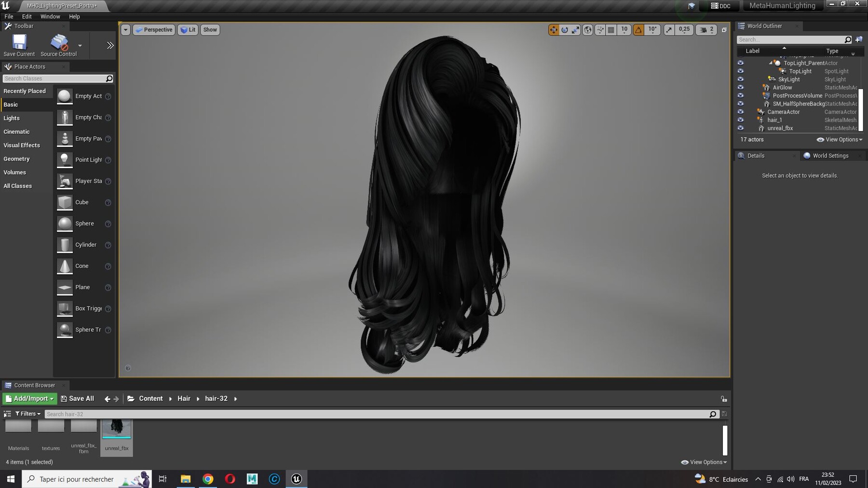Select the translate gizmo mode in the viewport
This screenshot has height=488, width=868.
pyautogui.click(x=554, y=30)
